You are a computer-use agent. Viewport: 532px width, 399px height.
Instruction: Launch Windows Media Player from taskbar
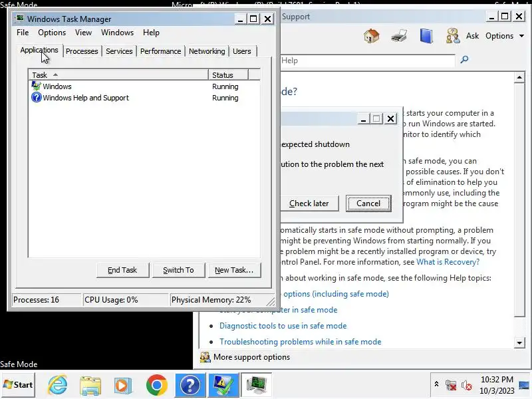[123, 386]
